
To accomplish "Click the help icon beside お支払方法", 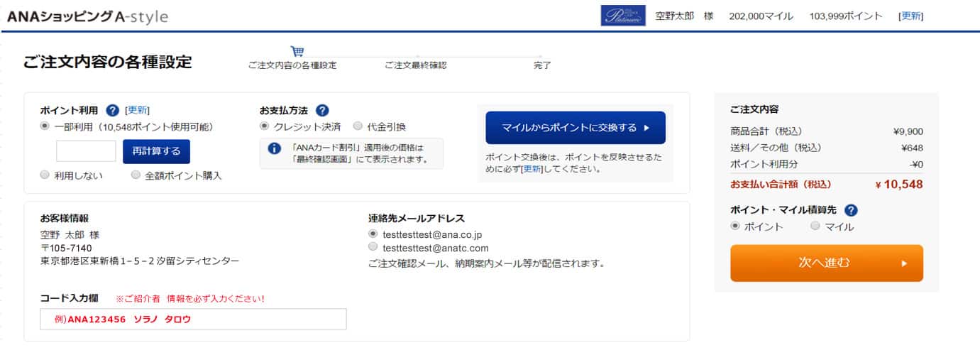I will [322, 110].
